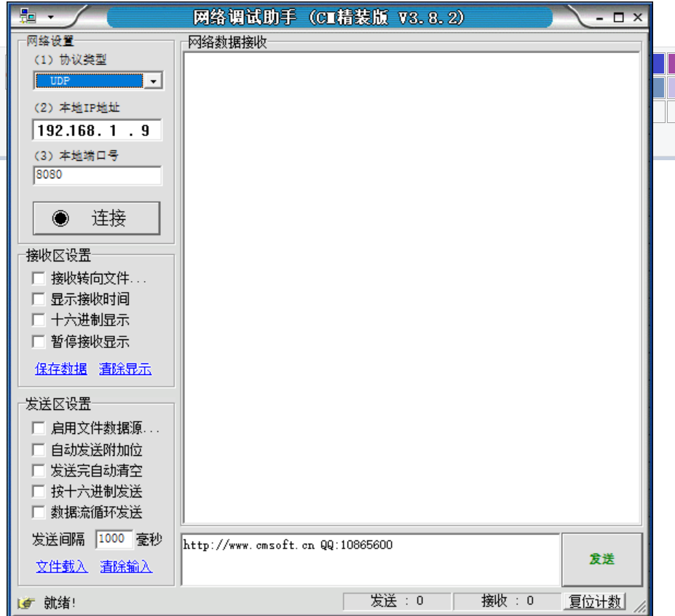Image resolution: width=675 pixels, height=616 pixels.
Task: Minimize the network debug assistant window
Action: (599, 18)
